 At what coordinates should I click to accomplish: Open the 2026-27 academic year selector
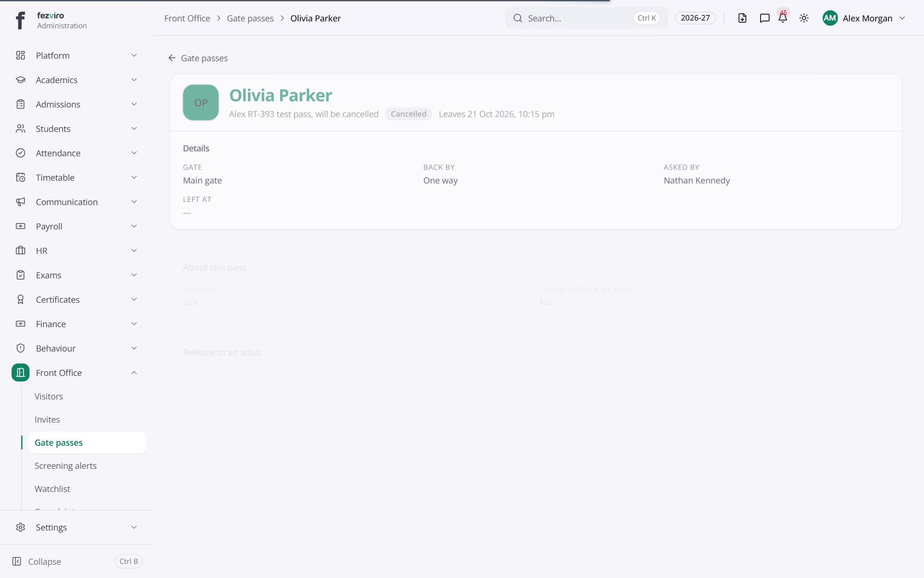(695, 18)
